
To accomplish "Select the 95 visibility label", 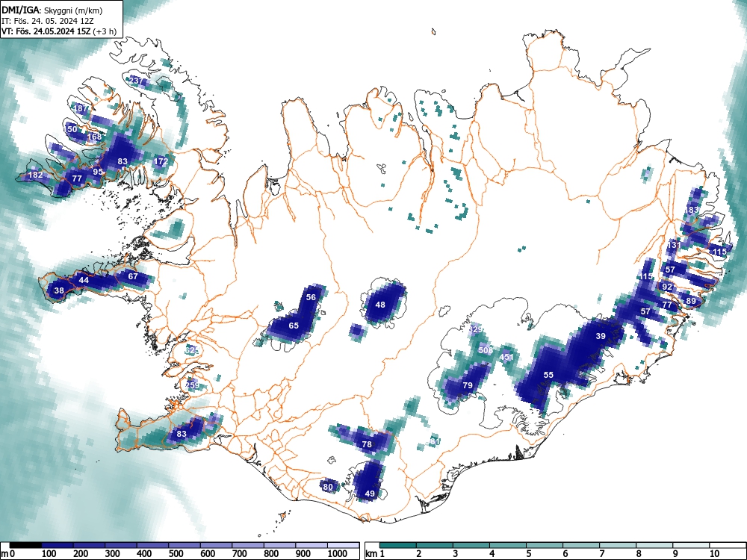I will (x=98, y=172).
